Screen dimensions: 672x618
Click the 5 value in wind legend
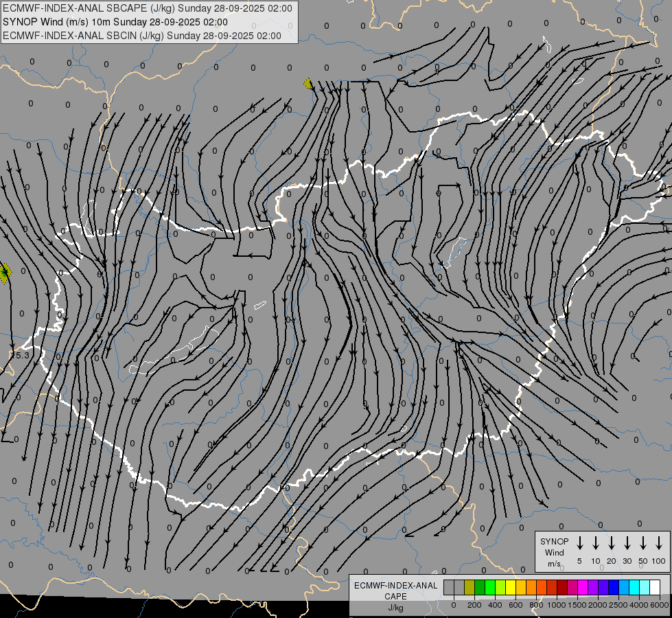pos(579,561)
